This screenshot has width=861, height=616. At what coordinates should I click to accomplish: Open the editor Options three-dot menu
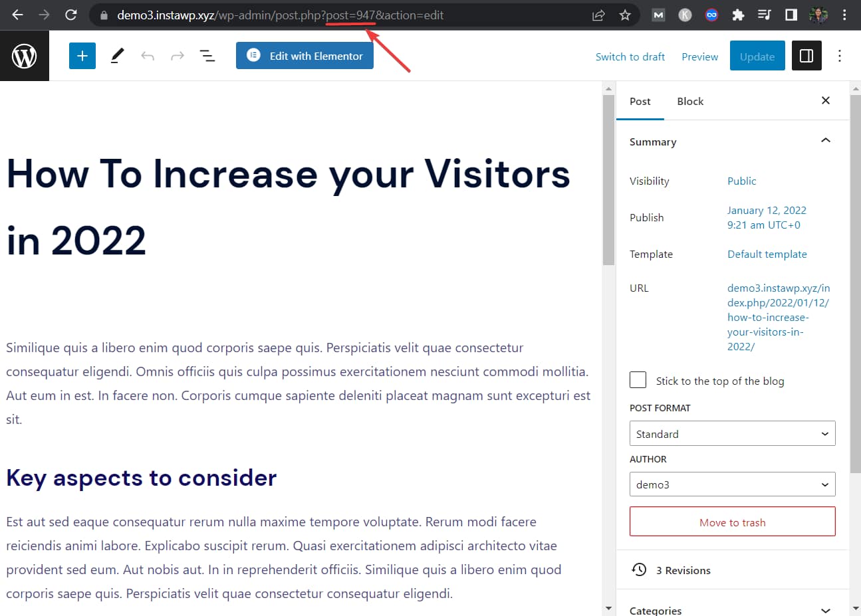pos(839,56)
